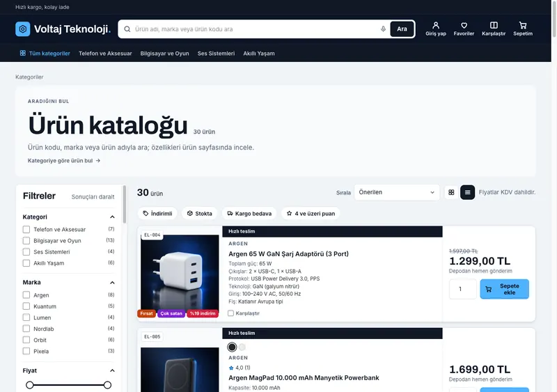Collapse the Fiyat filter section
This screenshot has height=392, width=557.
112,370
